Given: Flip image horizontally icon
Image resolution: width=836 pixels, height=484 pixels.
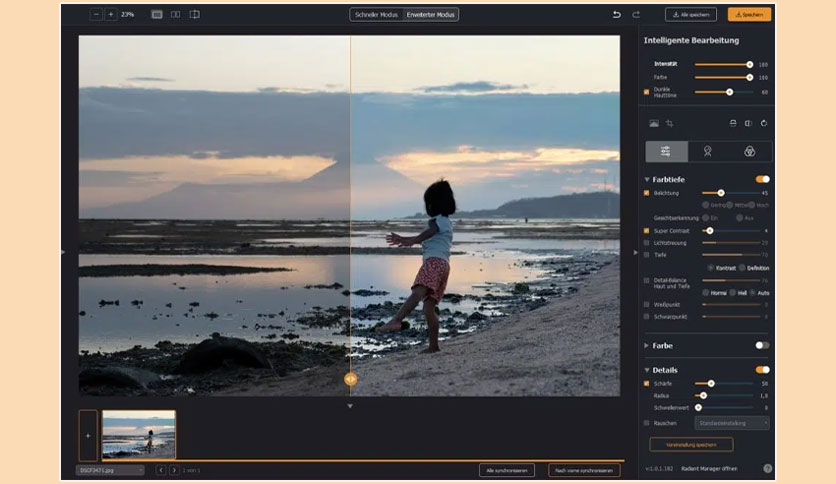Looking at the screenshot, I should [748, 123].
